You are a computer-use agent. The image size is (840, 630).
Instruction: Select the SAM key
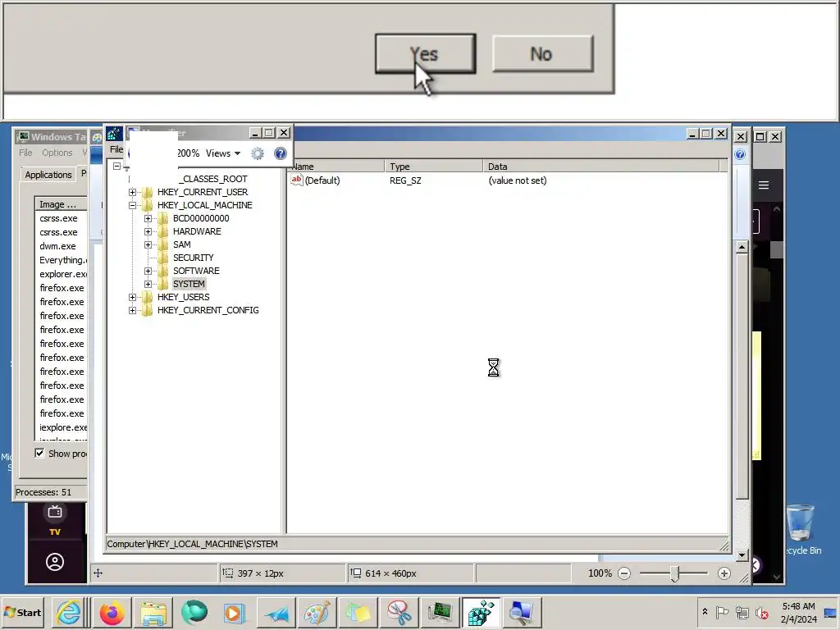pos(181,244)
